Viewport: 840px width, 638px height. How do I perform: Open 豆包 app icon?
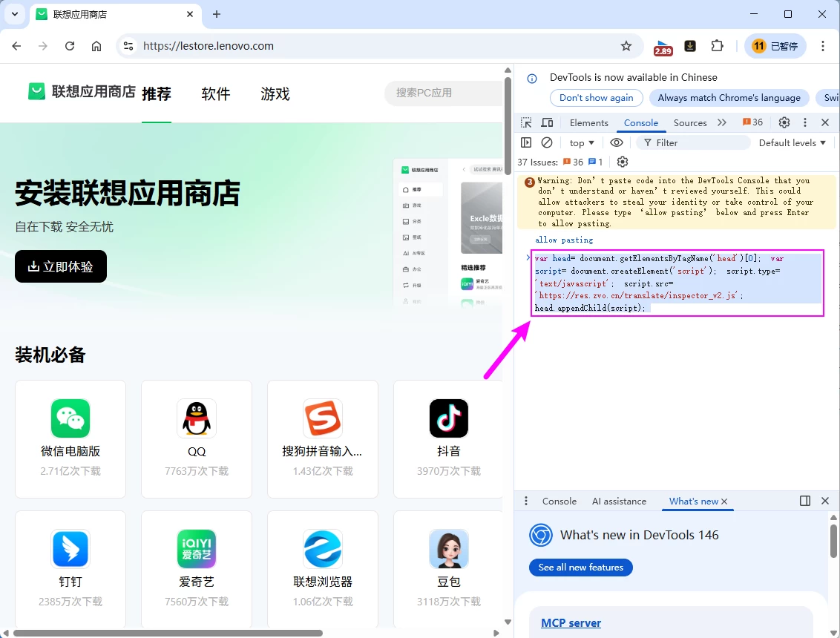[x=449, y=548]
